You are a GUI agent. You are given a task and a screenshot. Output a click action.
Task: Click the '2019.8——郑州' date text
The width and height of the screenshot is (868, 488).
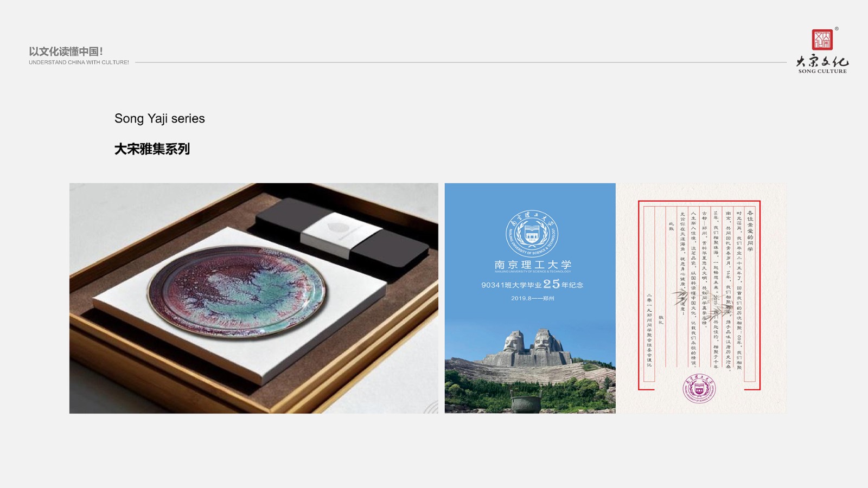pyautogui.click(x=532, y=298)
